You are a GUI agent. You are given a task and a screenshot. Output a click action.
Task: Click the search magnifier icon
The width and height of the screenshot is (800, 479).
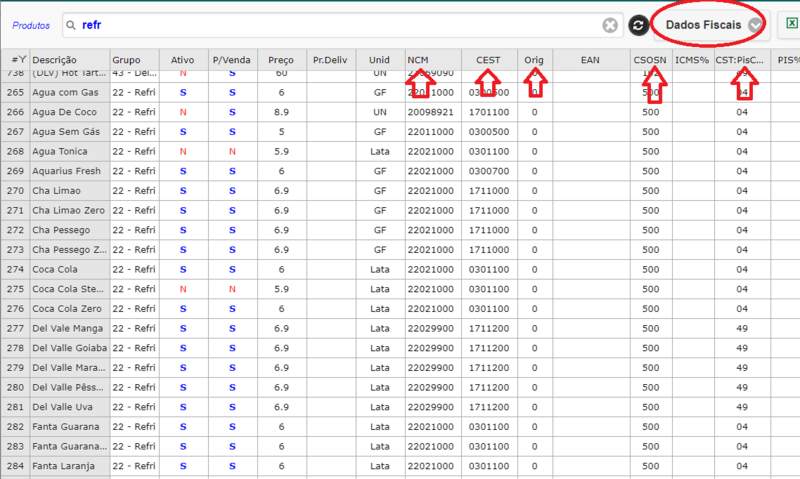tap(71, 26)
